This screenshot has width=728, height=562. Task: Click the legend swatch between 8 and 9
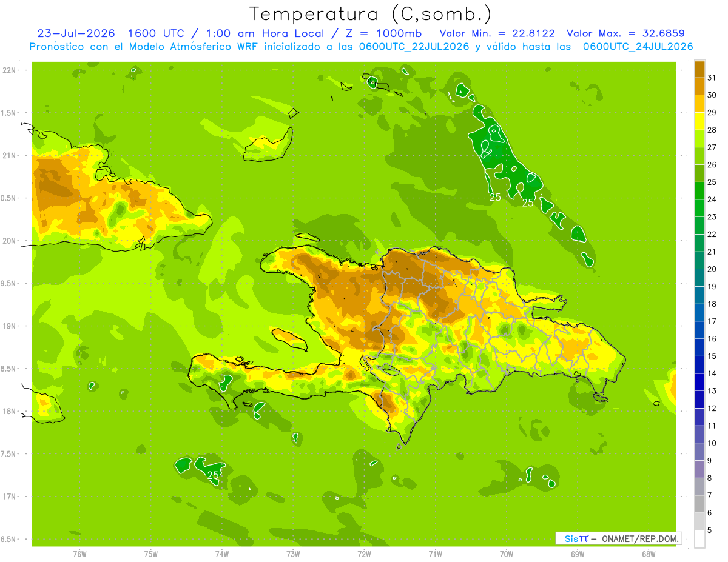pyautogui.click(x=699, y=469)
